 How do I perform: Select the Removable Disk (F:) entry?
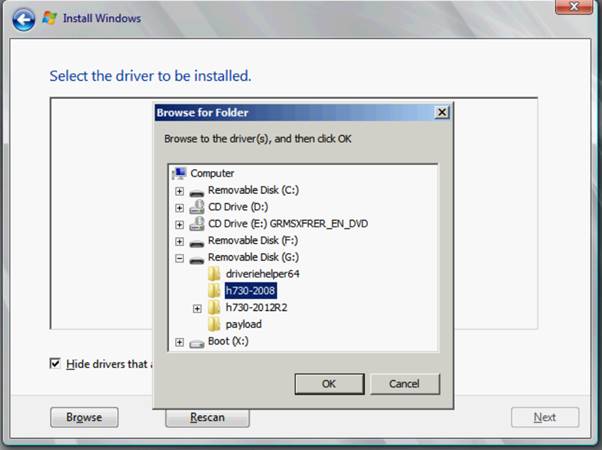point(253,240)
